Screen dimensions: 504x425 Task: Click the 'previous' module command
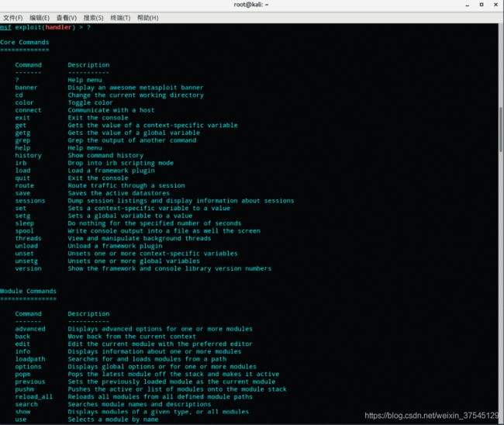tap(30, 382)
